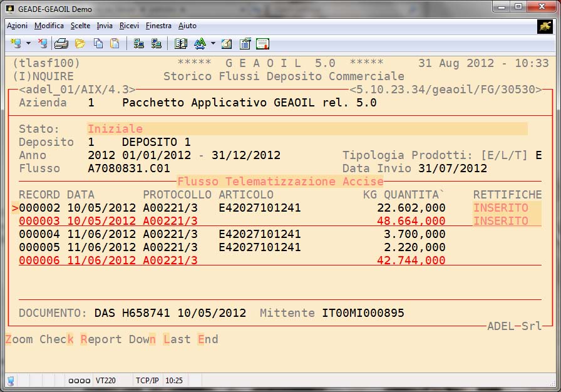Expand the font size dropdown arrow

213,44
